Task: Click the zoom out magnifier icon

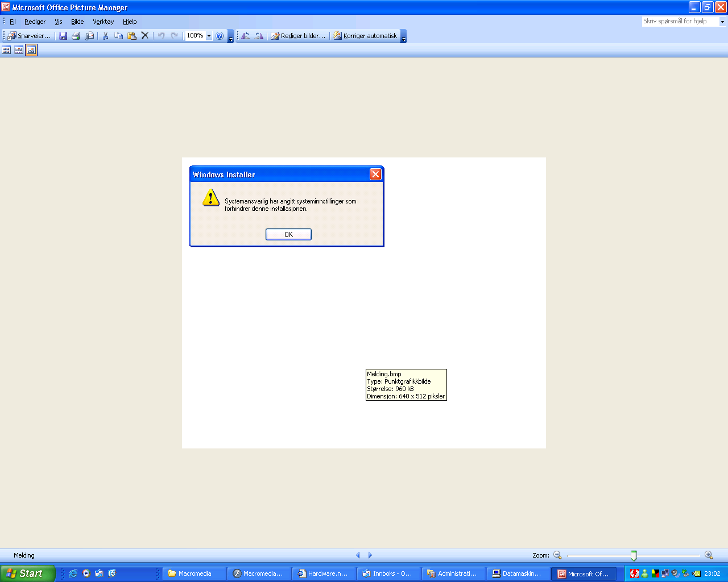Action: [557, 555]
